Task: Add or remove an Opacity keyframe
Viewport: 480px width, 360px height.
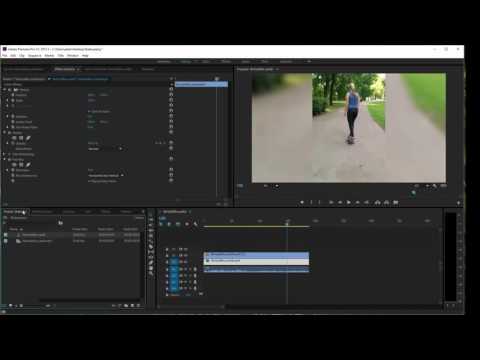Action: click(x=160, y=143)
